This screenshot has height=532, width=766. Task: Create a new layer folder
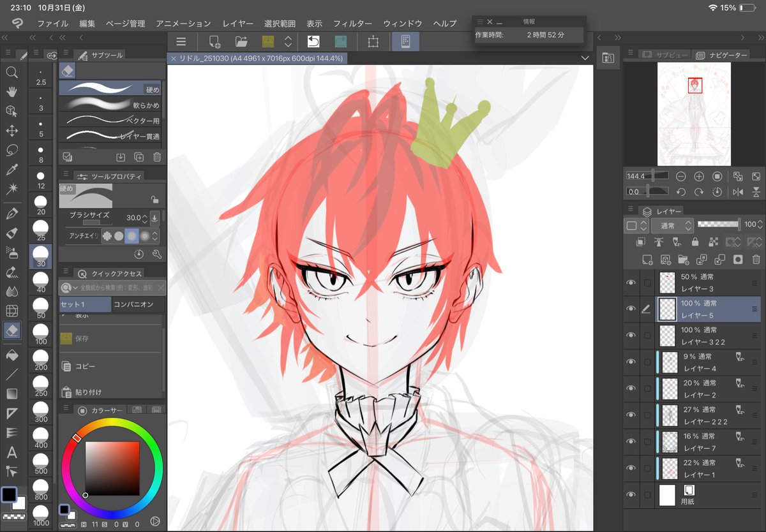[684, 260]
